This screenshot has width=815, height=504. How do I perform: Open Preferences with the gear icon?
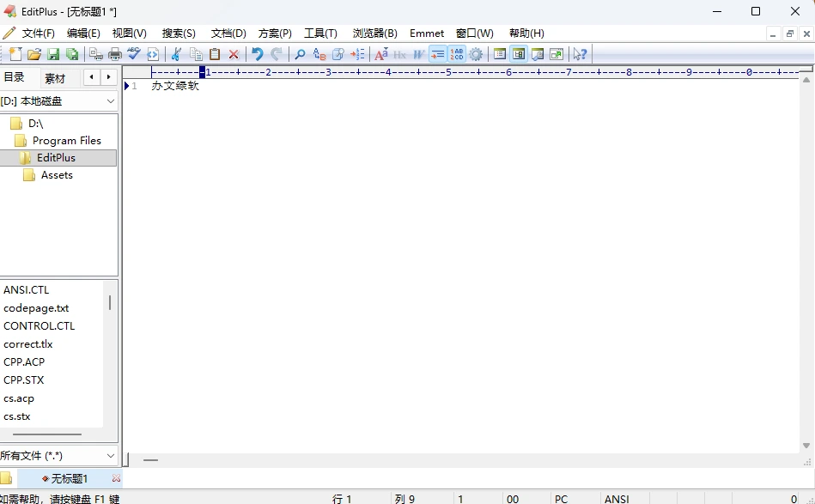tap(476, 54)
